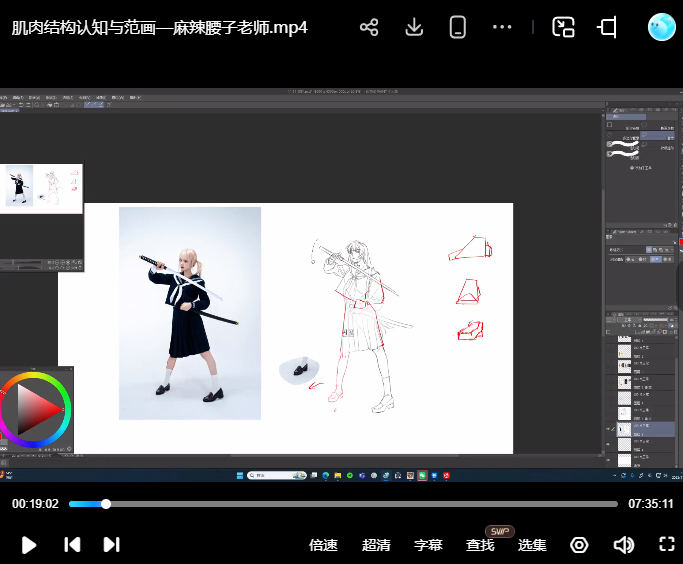Open the 字幕 subtitles menu
The width and height of the screenshot is (683, 564).
pos(428,545)
